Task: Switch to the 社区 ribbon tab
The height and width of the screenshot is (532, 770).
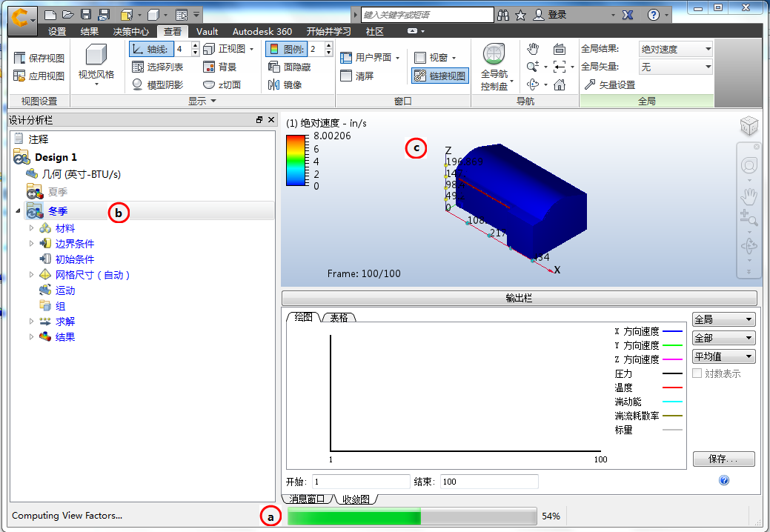Action: [x=375, y=31]
